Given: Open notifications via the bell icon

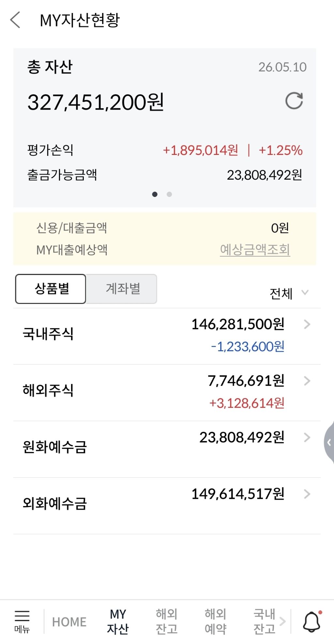Looking at the screenshot, I should coord(312,622).
